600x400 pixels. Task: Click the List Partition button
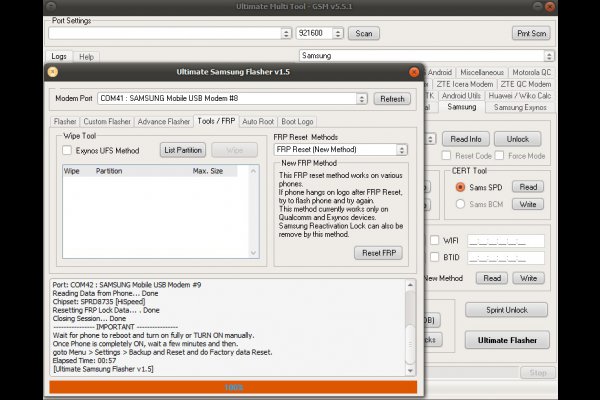click(183, 150)
